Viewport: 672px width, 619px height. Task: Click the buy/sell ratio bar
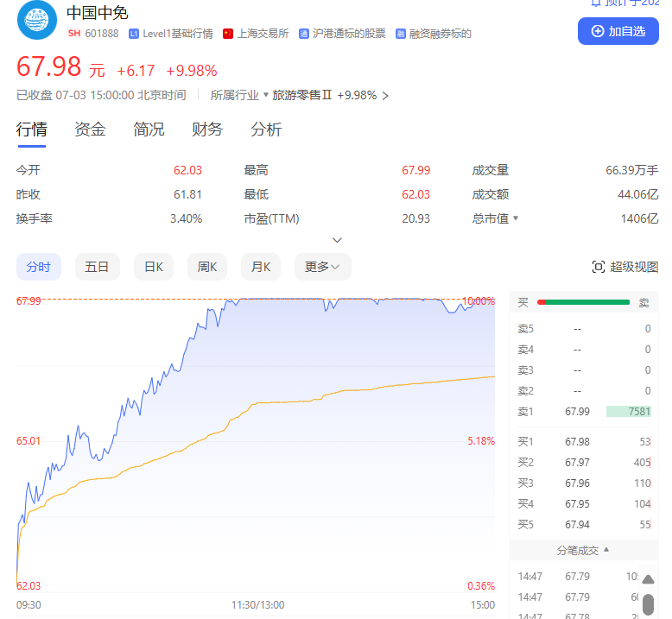click(583, 302)
